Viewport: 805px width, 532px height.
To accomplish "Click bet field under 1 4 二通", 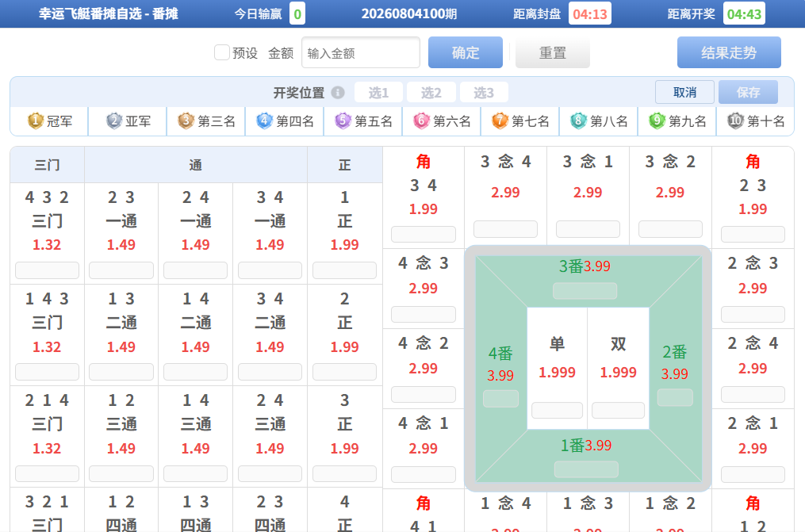I will click(x=196, y=372).
